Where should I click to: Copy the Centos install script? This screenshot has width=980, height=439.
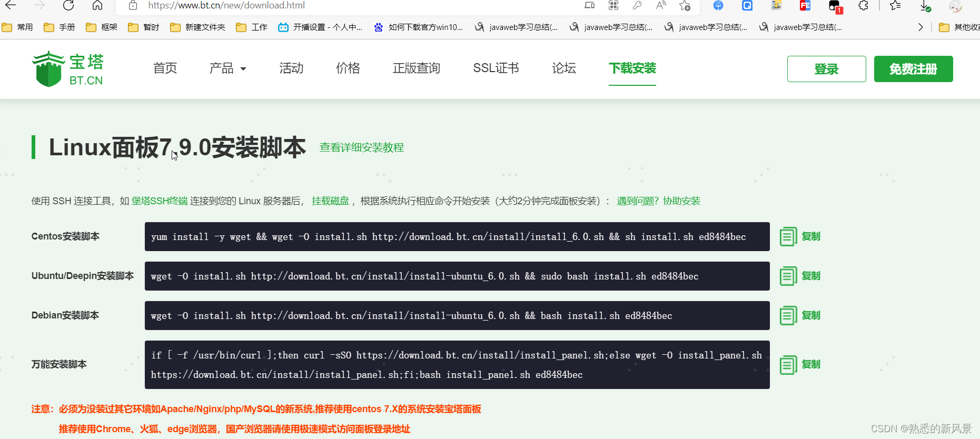(x=800, y=237)
